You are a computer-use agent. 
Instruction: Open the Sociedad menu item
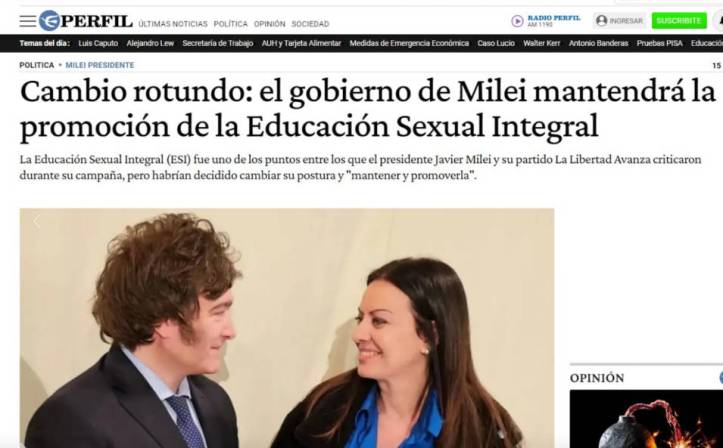[310, 24]
